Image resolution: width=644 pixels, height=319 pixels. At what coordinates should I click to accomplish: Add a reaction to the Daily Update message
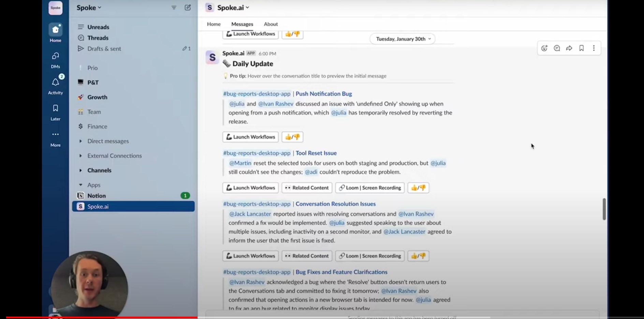coord(544,48)
